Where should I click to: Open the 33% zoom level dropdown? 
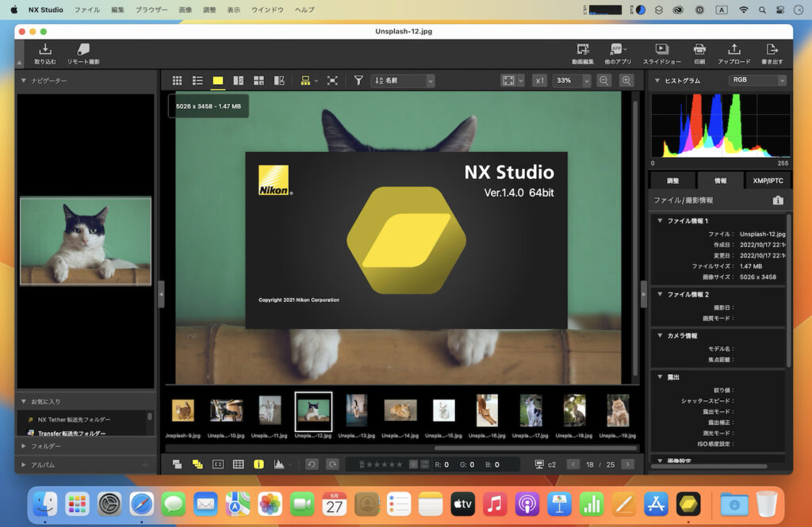click(571, 80)
